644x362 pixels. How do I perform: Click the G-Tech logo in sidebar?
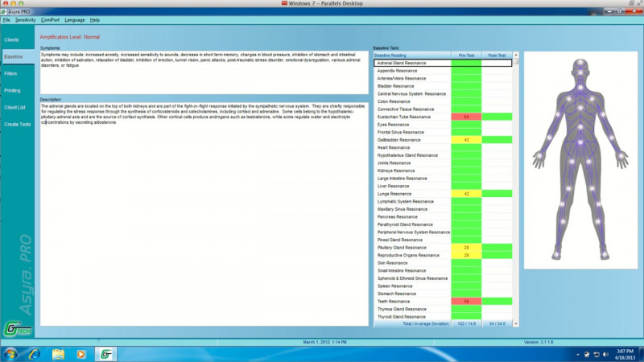click(18, 329)
